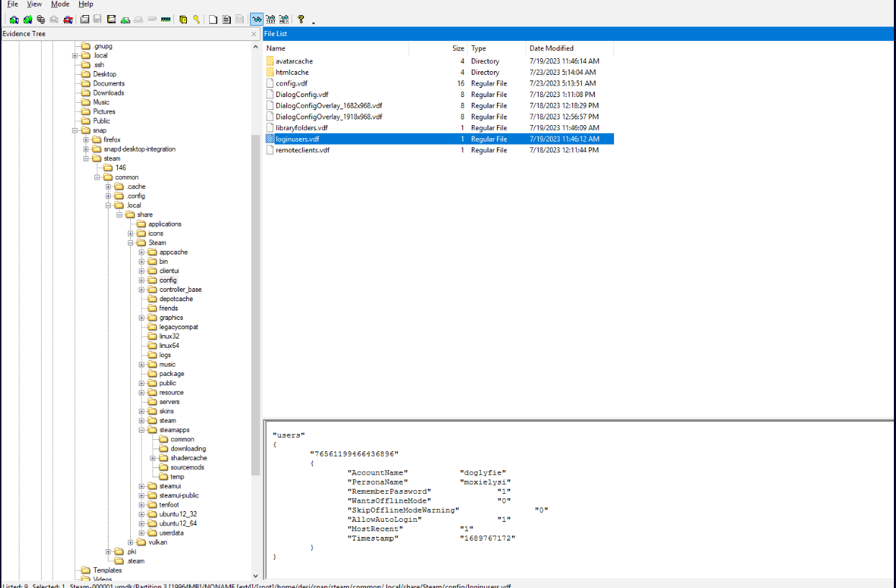Toggle the automatic glasses preview mode
This screenshot has height=588, width=896.
tap(257, 19)
